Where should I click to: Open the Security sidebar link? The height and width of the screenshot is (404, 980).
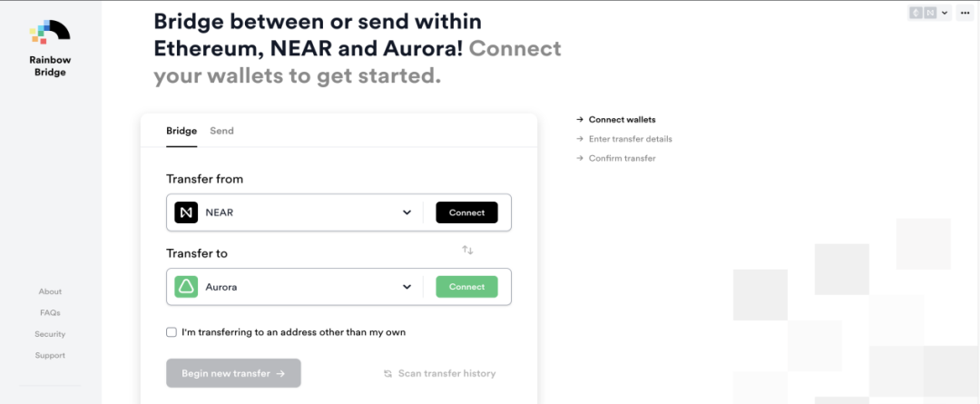click(x=50, y=334)
